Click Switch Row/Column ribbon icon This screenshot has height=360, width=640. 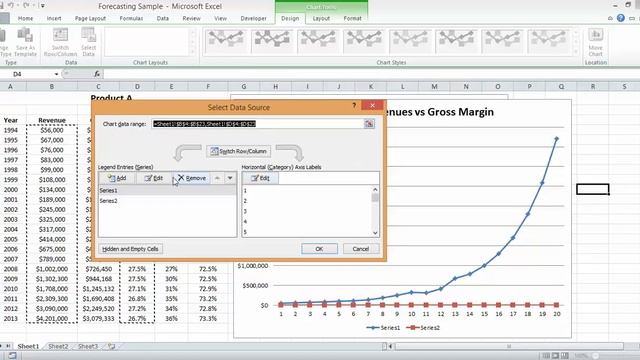(60, 42)
